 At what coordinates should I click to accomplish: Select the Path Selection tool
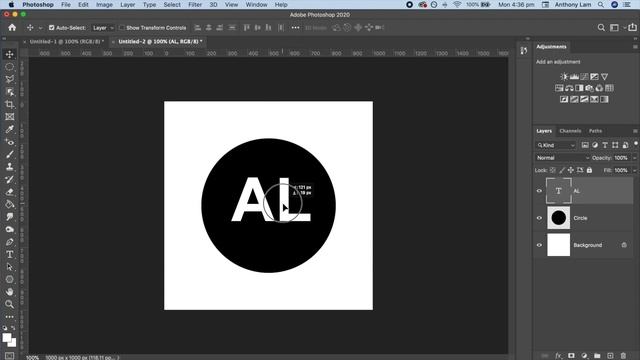click(9, 267)
